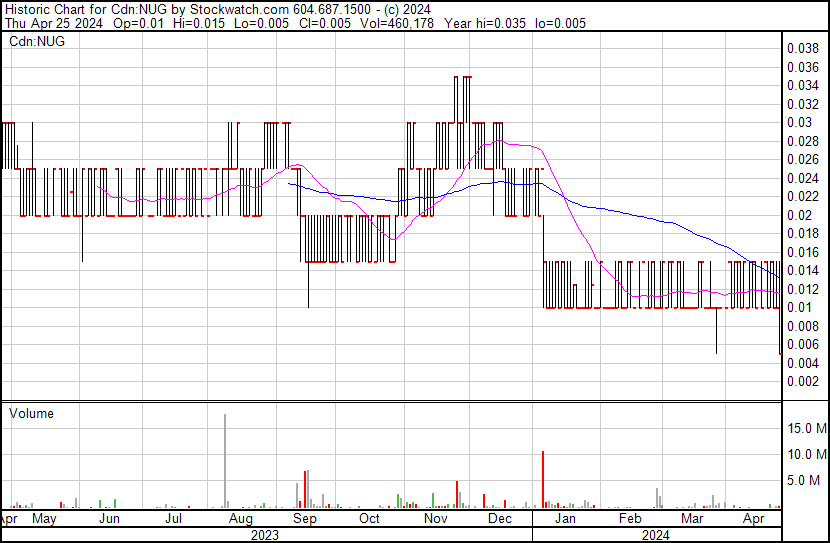This screenshot has height=543, width=830.
Task: Click the Jan month label
Action: click(x=565, y=519)
